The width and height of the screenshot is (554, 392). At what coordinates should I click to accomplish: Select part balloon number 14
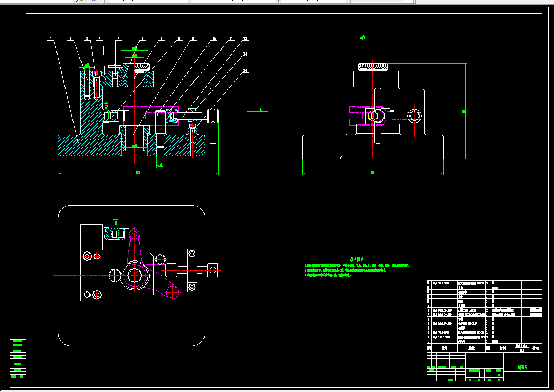tap(245, 71)
